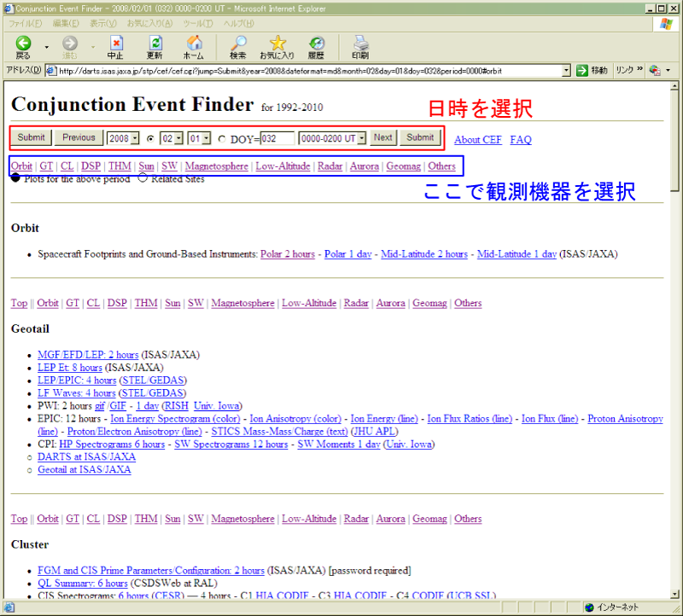Viewport: 683px width, 616px height.
Task: Click the Windows flag logo
Action: point(666,24)
